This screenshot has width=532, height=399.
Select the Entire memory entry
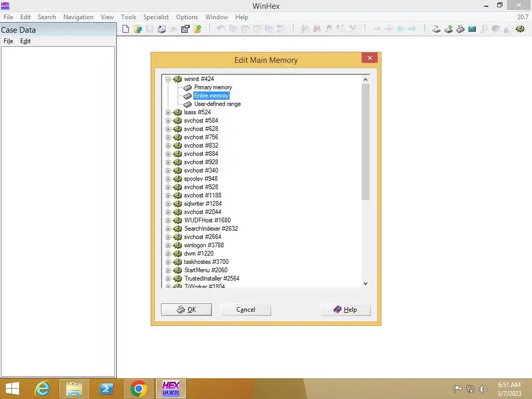coord(211,96)
